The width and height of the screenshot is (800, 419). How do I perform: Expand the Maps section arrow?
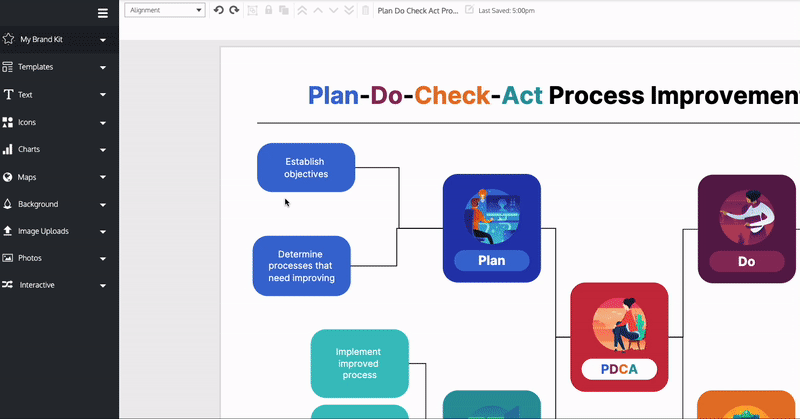tap(103, 177)
